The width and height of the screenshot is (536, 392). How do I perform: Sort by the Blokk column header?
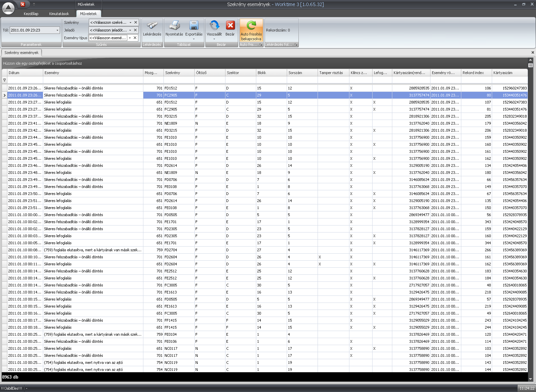271,73
